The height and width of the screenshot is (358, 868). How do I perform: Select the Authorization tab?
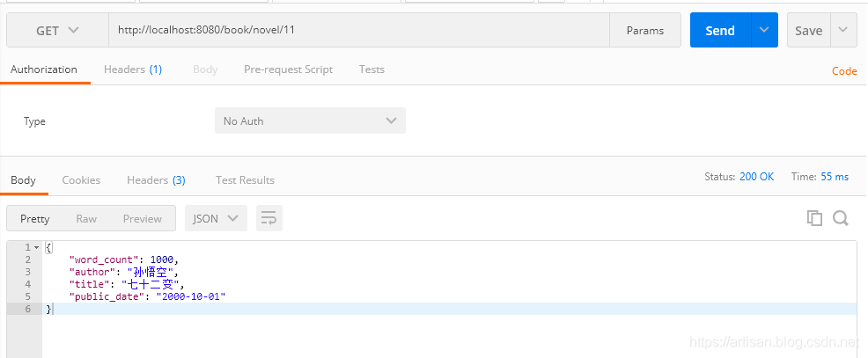tap(44, 69)
